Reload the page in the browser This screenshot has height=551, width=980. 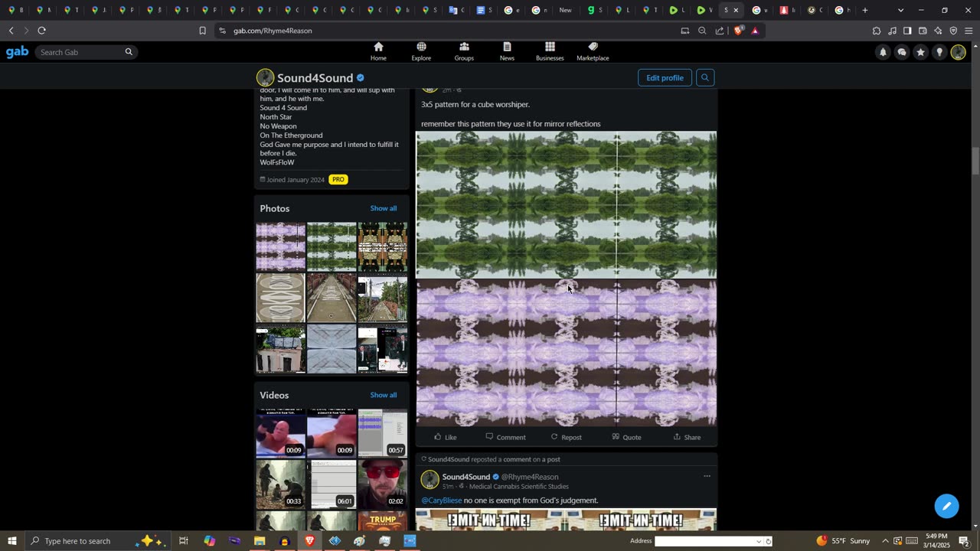pos(41,31)
